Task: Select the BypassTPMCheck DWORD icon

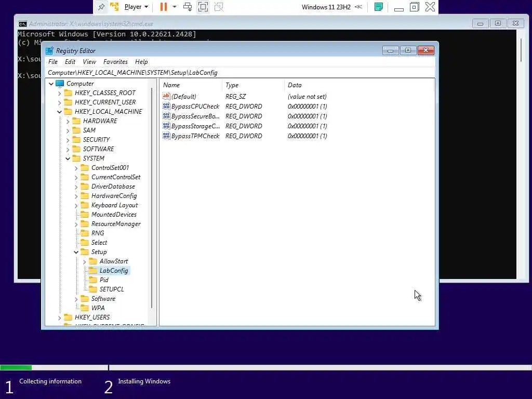Action: [x=166, y=136]
